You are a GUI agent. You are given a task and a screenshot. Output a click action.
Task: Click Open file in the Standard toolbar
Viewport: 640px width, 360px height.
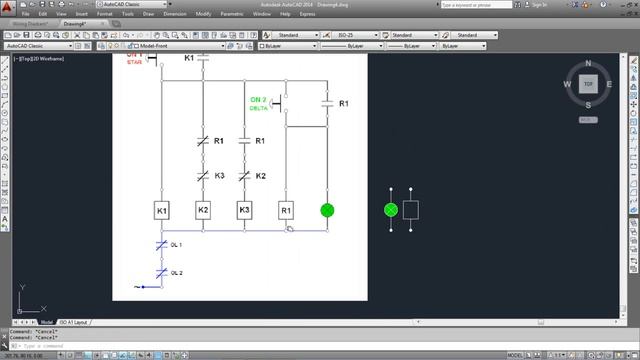click(x=17, y=36)
